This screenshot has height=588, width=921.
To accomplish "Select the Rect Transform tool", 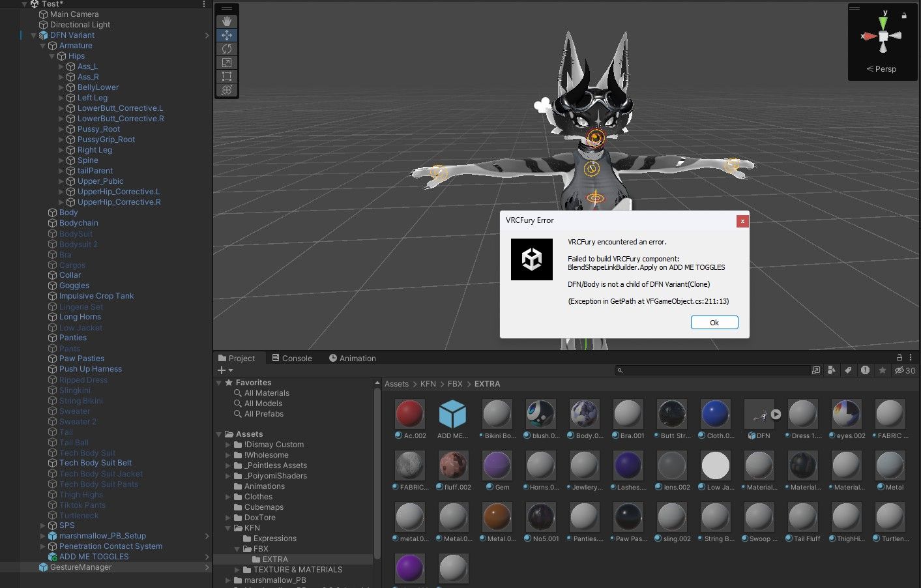I will click(227, 76).
